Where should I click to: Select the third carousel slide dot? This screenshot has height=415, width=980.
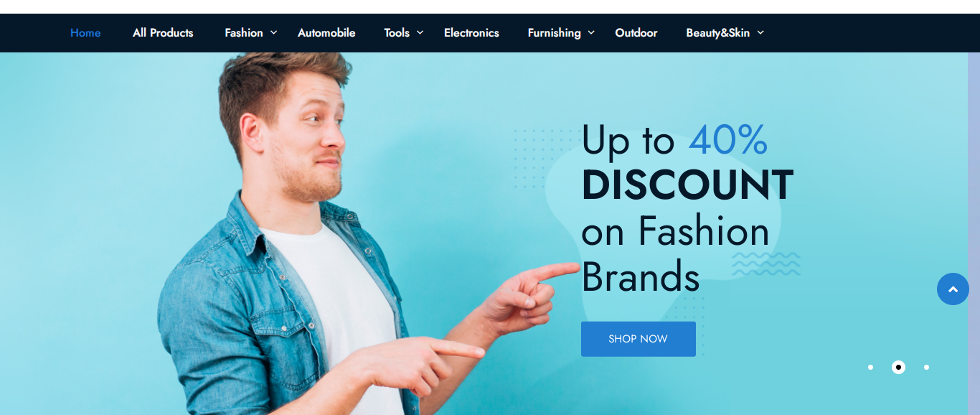926,367
